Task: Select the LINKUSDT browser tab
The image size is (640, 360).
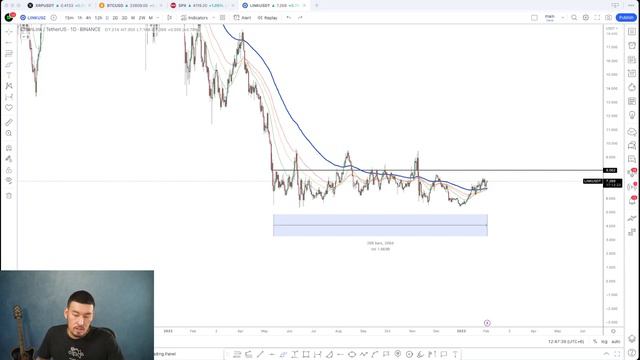Action: click(274, 6)
